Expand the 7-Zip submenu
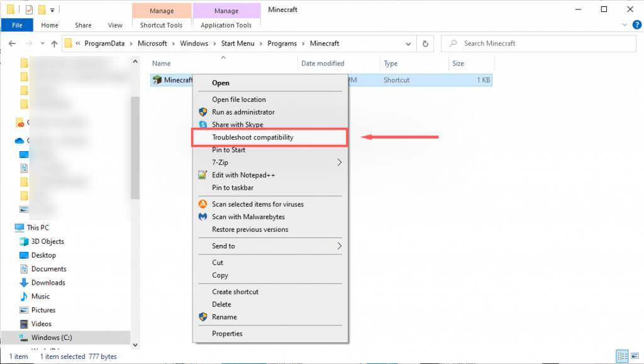The height and width of the screenshot is (364, 644). pyautogui.click(x=340, y=162)
